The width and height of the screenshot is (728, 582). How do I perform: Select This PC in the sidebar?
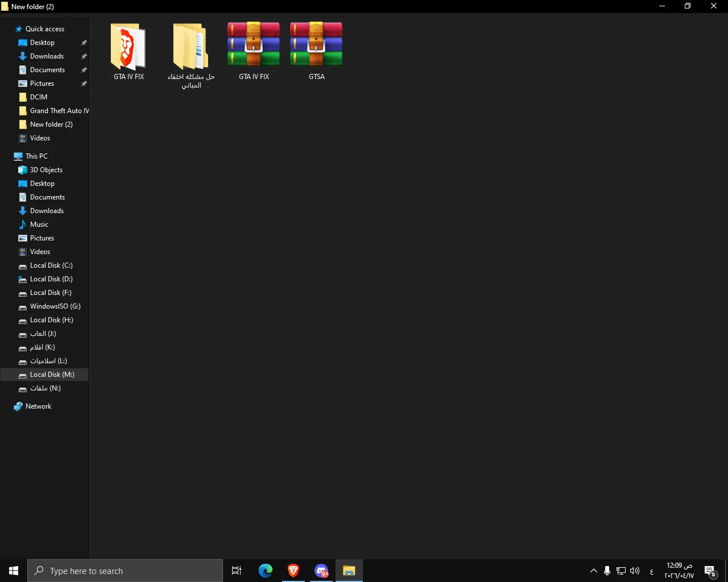(x=36, y=156)
